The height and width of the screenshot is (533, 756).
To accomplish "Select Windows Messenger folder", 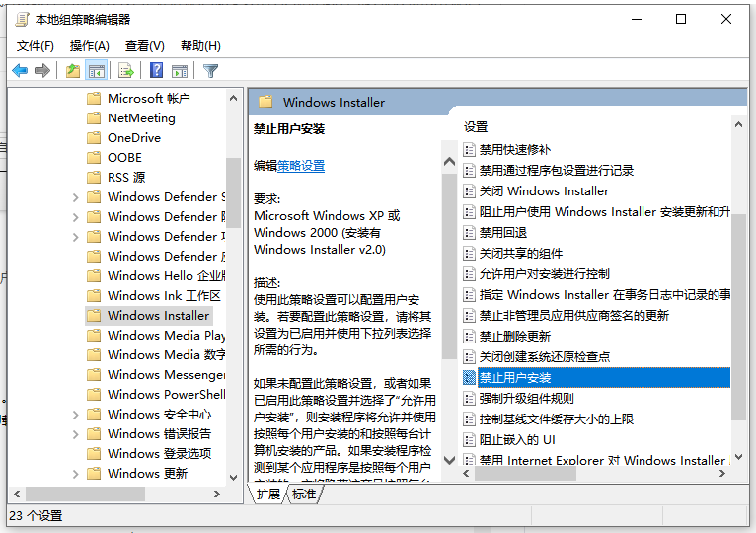I will click(167, 375).
